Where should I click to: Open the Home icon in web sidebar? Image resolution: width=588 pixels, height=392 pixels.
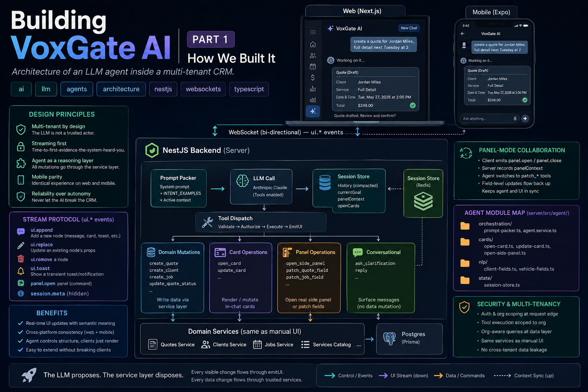tap(313, 44)
